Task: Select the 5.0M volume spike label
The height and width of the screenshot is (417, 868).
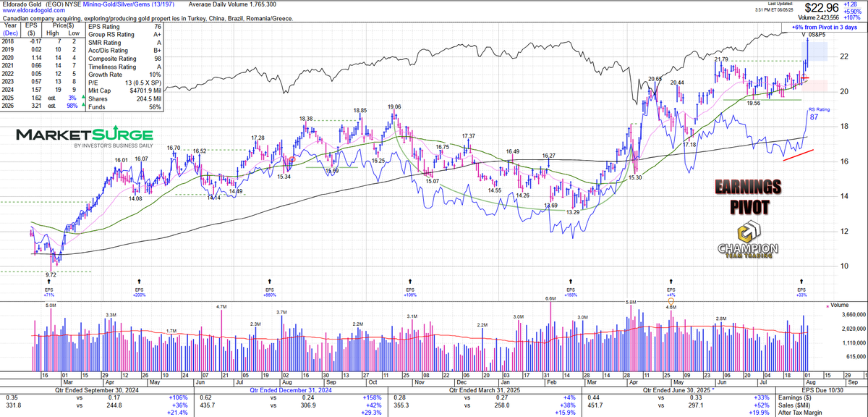Action: click(x=51, y=306)
